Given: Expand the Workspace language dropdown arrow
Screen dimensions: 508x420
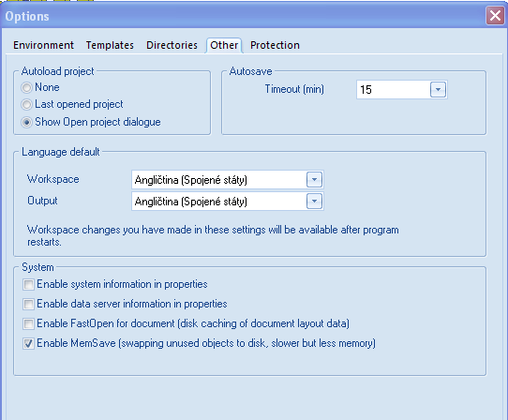Looking at the screenshot, I should pos(314,180).
